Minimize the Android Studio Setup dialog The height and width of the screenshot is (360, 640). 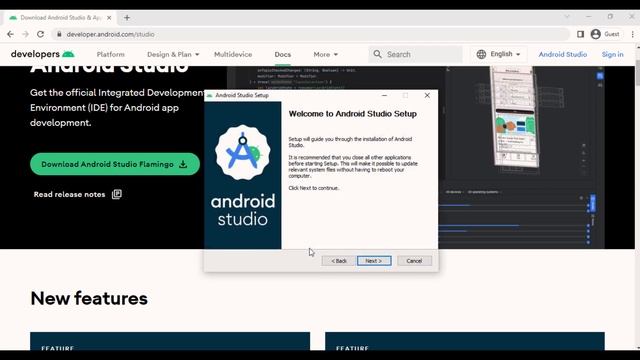384,95
